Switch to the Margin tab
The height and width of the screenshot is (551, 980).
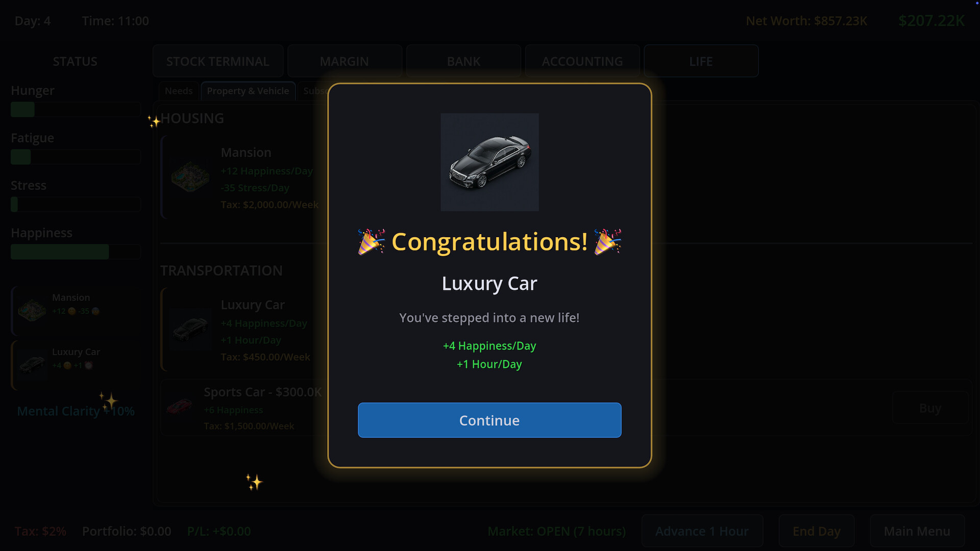pyautogui.click(x=345, y=61)
